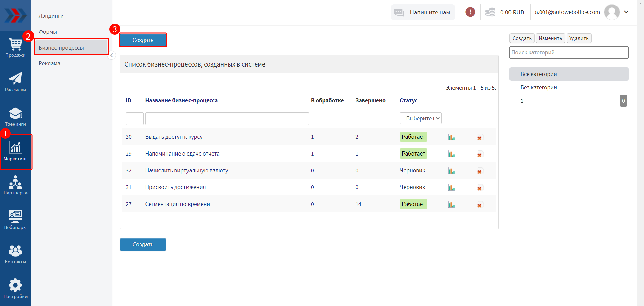Viewport: 644px width, 306px height.
Task: Click bottom Создать button below table
Action: tap(143, 245)
